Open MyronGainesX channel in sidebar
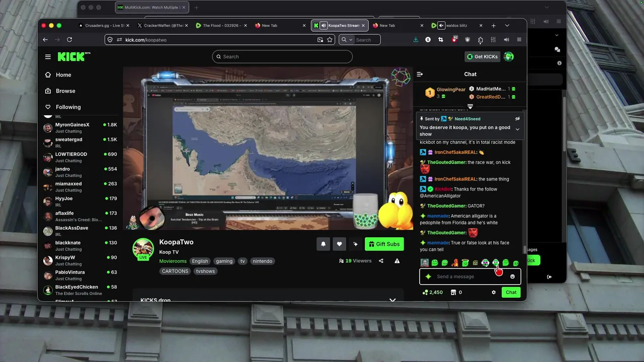The height and width of the screenshot is (362, 644). [x=80, y=128]
